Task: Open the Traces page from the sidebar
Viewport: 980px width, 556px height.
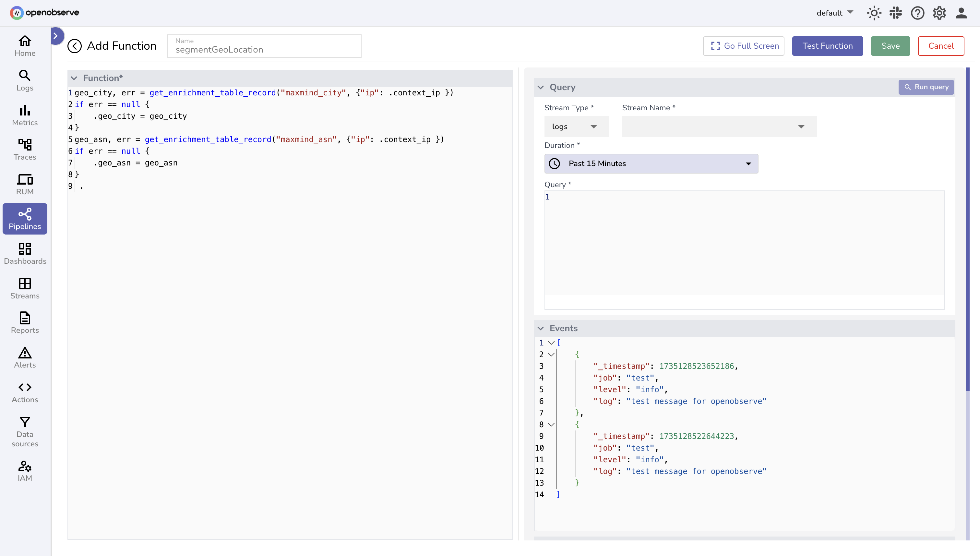Action: (x=25, y=149)
